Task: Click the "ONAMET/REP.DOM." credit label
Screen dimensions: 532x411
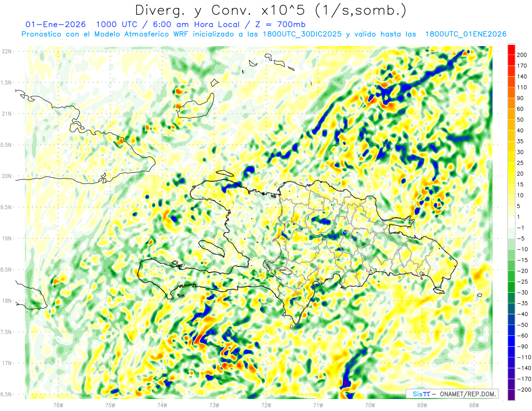Action: pyautogui.click(x=468, y=394)
